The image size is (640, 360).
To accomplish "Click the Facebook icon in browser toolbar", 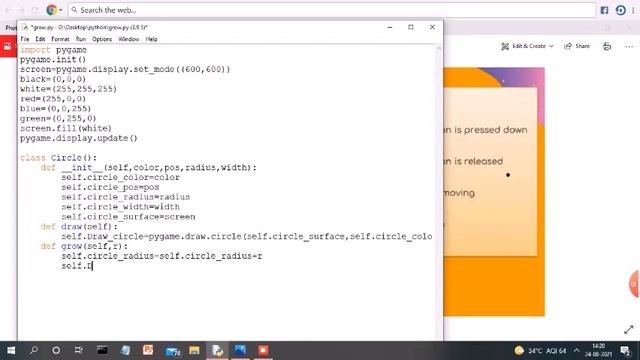I will click(604, 10).
